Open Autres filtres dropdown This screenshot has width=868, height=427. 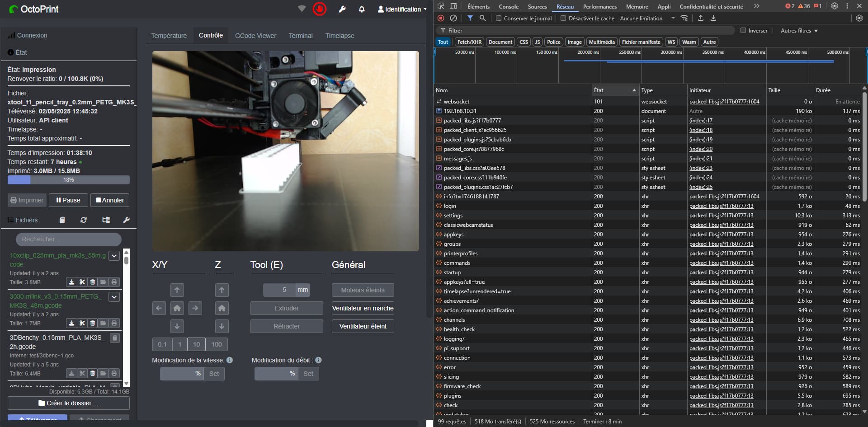(799, 31)
